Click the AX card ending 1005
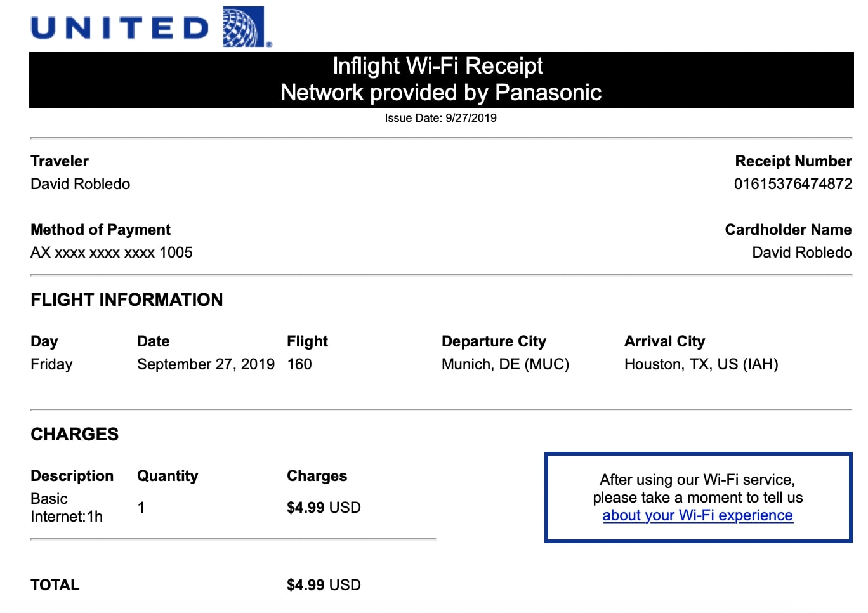The width and height of the screenshot is (868, 613). [x=112, y=253]
